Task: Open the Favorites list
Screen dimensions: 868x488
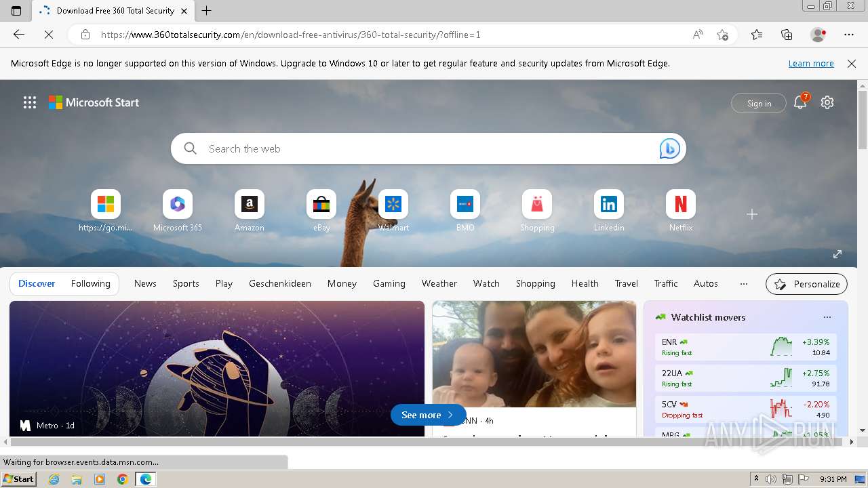Action: [x=757, y=35]
